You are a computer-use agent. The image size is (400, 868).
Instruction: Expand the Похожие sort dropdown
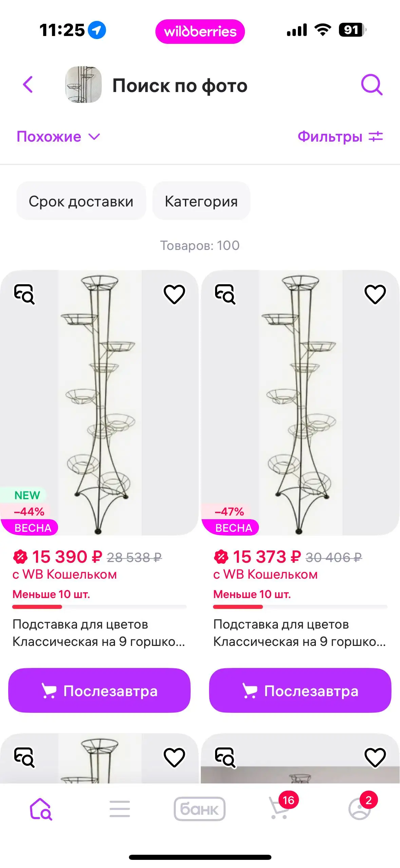(58, 137)
